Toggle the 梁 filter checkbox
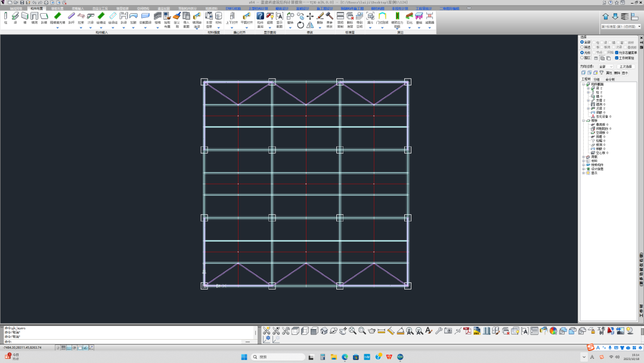This screenshot has width=644, height=363. 602,42
